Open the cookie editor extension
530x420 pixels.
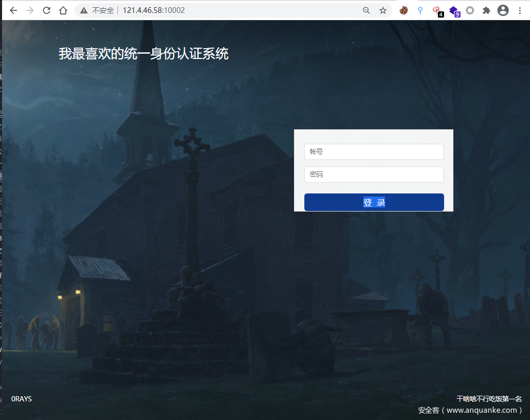[404, 10]
